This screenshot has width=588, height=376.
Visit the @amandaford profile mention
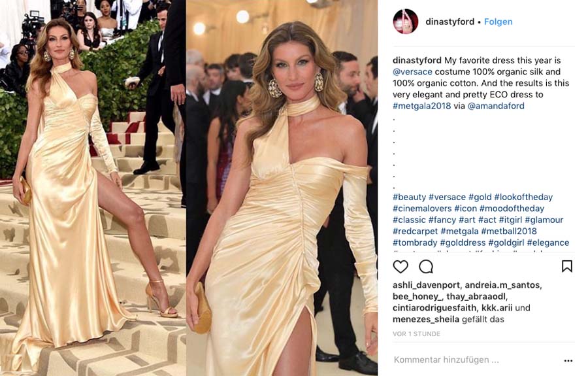click(496, 106)
